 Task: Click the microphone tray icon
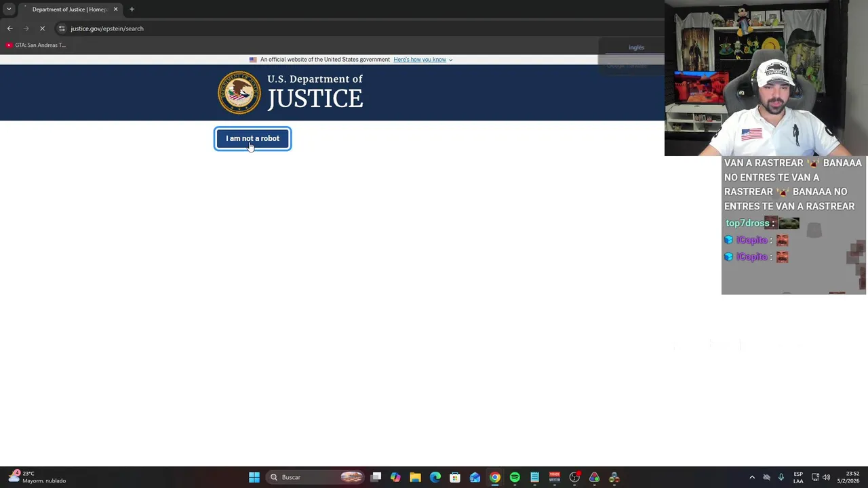pyautogui.click(x=781, y=477)
